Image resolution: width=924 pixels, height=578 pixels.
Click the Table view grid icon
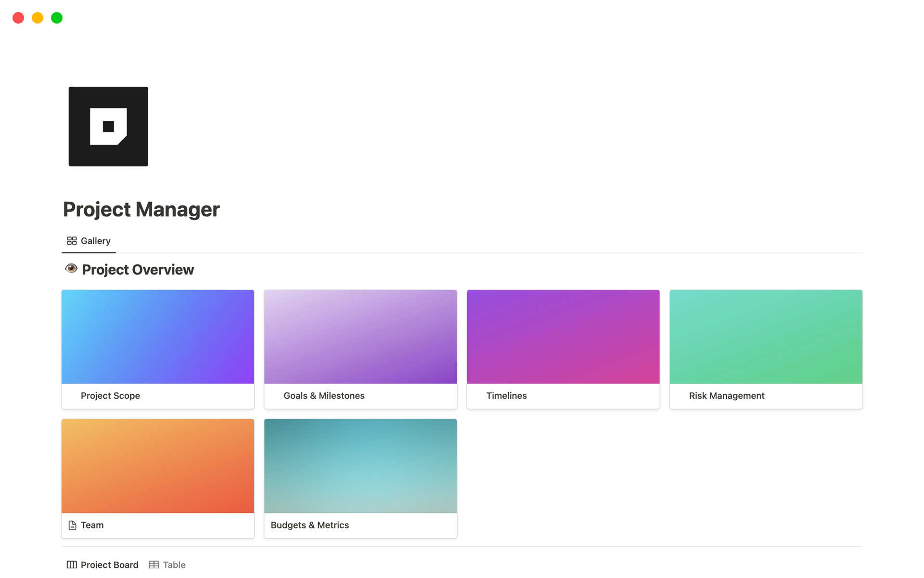154,565
